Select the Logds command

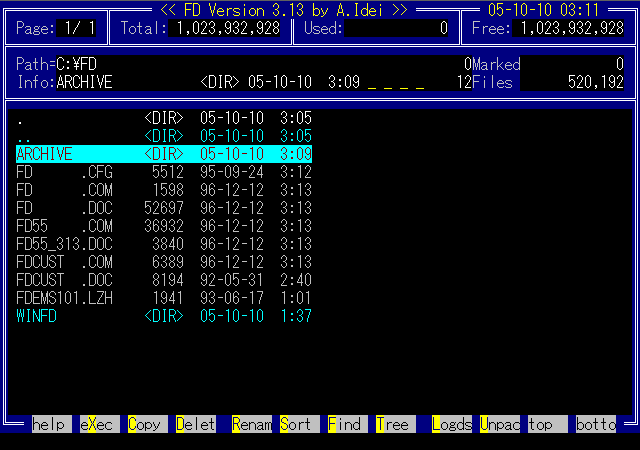point(452,424)
